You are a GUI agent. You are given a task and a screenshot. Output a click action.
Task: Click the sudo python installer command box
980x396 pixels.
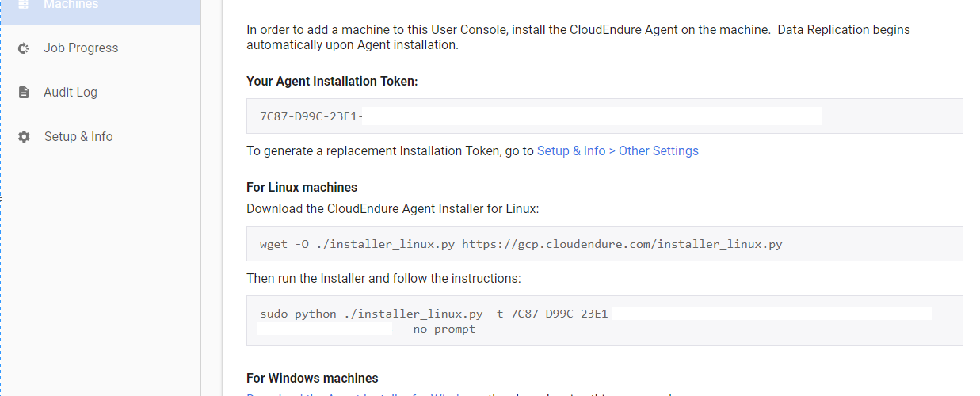(x=604, y=321)
